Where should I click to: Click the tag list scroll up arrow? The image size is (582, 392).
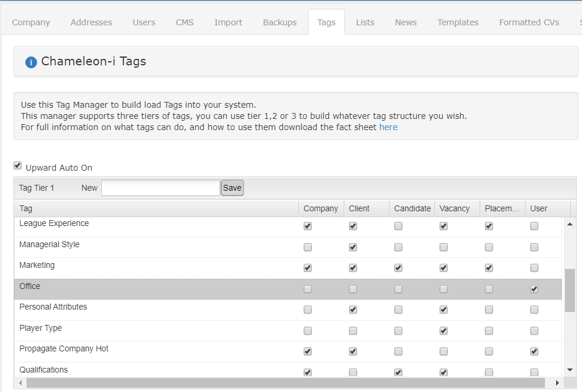pos(570,224)
